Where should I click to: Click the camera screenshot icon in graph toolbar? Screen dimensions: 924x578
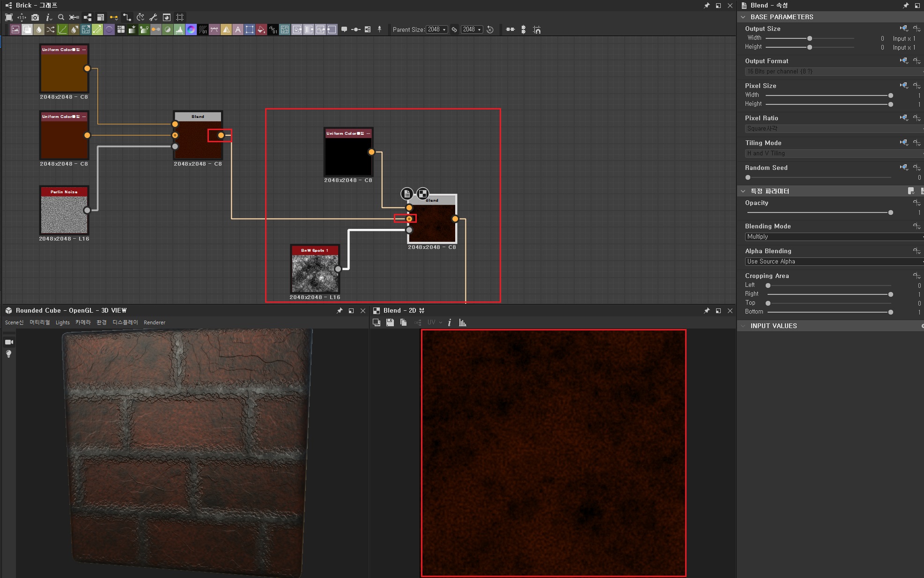(x=35, y=17)
